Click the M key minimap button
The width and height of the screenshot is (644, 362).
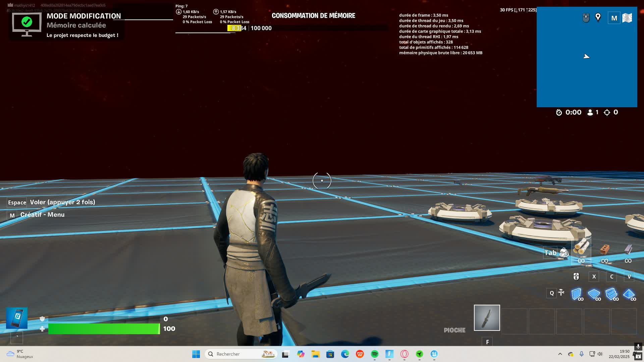click(x=614, y=18)
